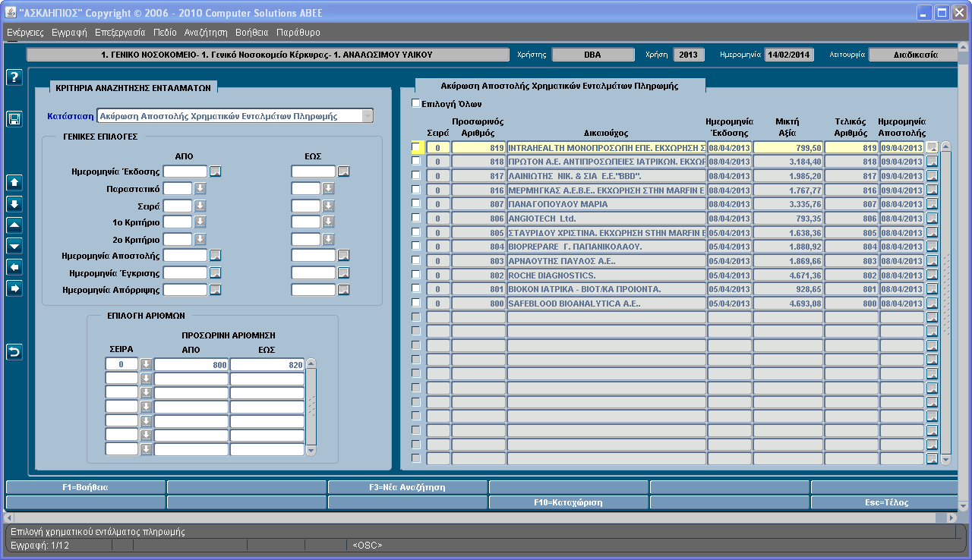972x560 pixels.
Task: Click the left arrow navigation icon
Action: point(14,267)
